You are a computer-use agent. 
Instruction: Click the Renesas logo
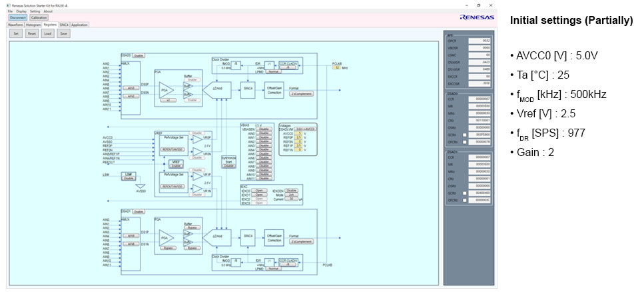477,17
